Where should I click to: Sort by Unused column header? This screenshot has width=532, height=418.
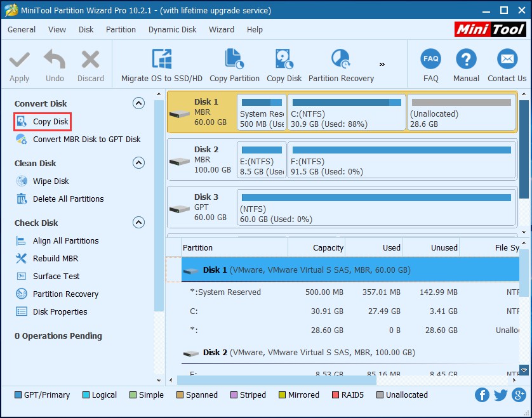pos(430,248)
